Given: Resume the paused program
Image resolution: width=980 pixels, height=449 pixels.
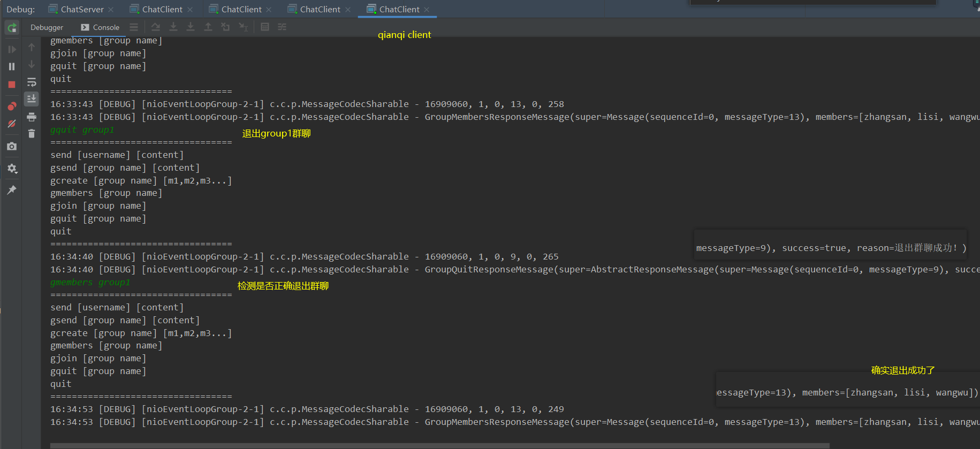Looking at the screenshot, I should 12,49.
